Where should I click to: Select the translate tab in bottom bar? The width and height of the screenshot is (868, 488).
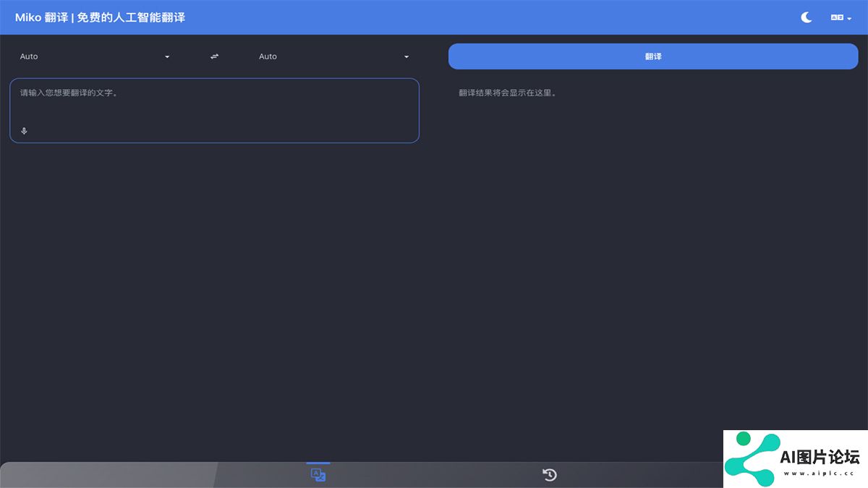pos(318,475)
